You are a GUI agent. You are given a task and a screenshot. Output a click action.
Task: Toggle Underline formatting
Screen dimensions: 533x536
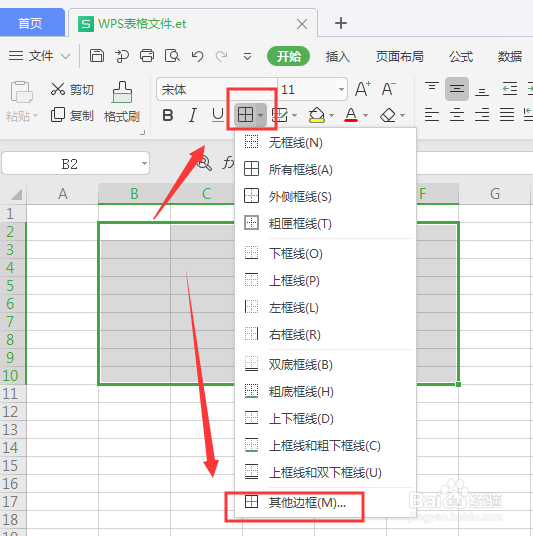tap(218, 115)
